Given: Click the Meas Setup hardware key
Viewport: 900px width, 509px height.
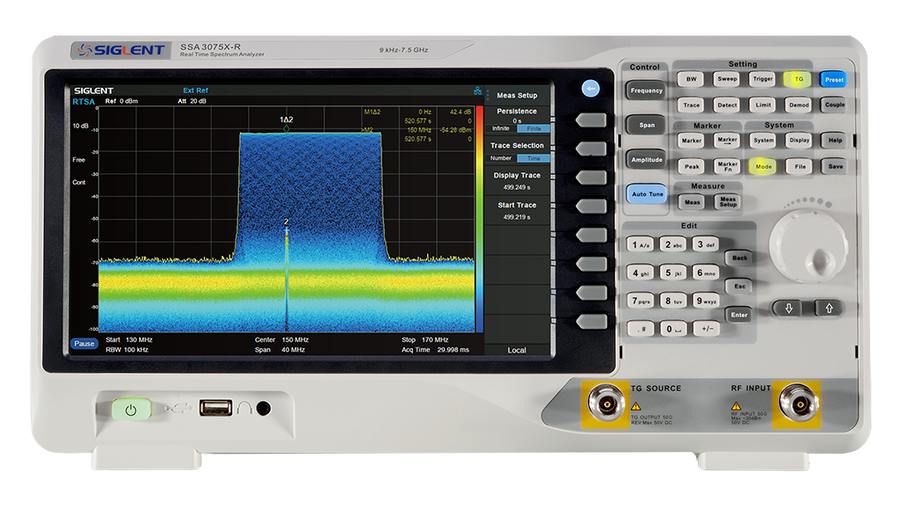Looking at the screenshot, I should coord(727,202).
